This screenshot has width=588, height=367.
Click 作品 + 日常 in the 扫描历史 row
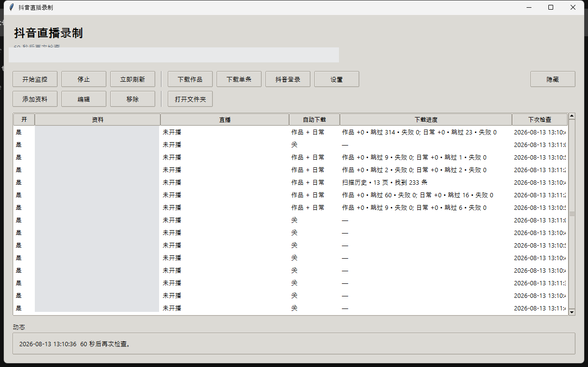point(308,182)
